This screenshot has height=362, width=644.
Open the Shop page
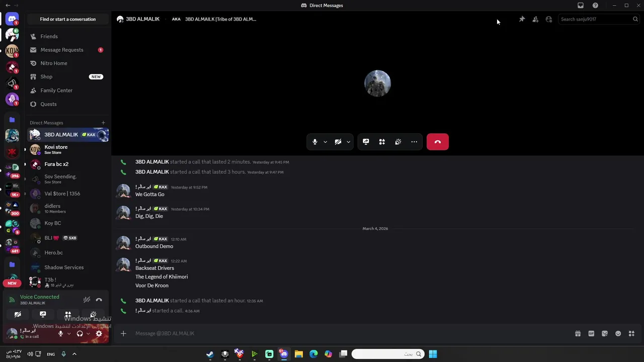[68, 76]
